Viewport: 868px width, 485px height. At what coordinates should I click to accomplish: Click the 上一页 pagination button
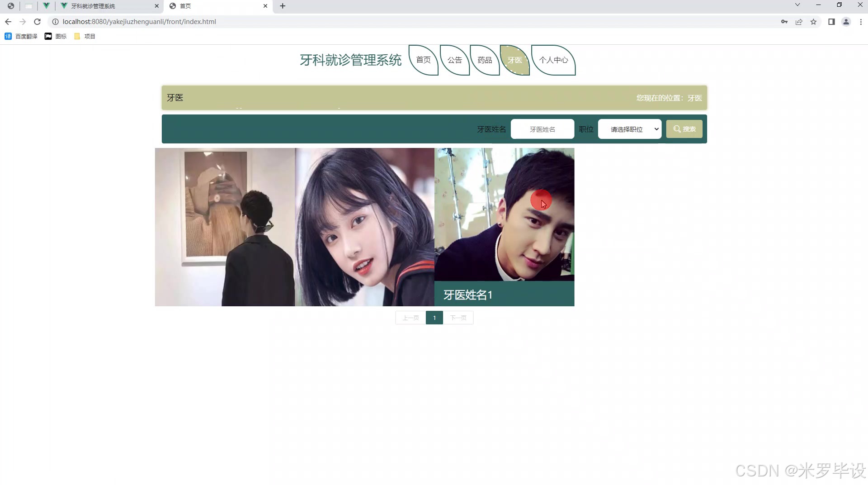point(410,318)
